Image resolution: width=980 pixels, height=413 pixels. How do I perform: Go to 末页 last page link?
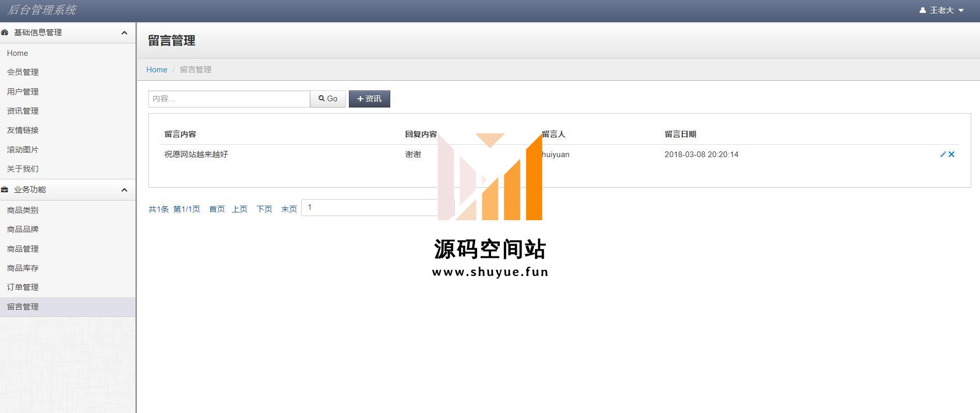point(289,209)
